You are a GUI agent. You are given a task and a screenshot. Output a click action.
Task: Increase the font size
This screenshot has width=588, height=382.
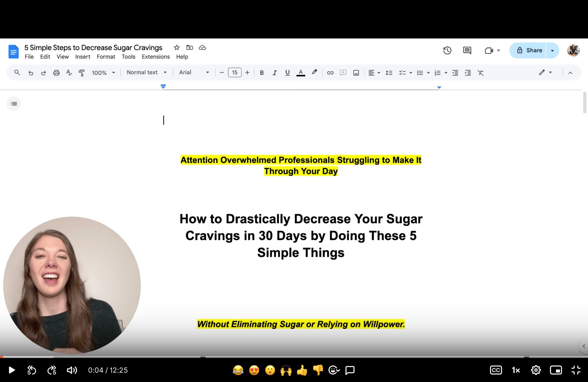coord(247,72)
